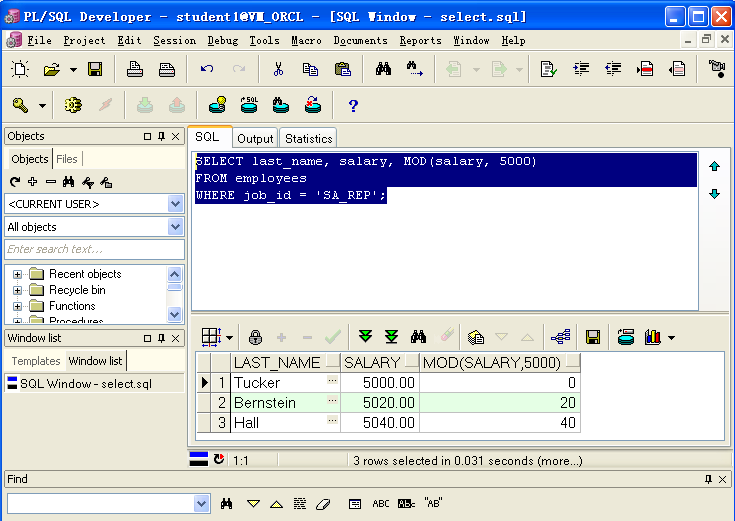Expand the Functions folder
Screen dimensions: 735x521
tap(17, 306)
